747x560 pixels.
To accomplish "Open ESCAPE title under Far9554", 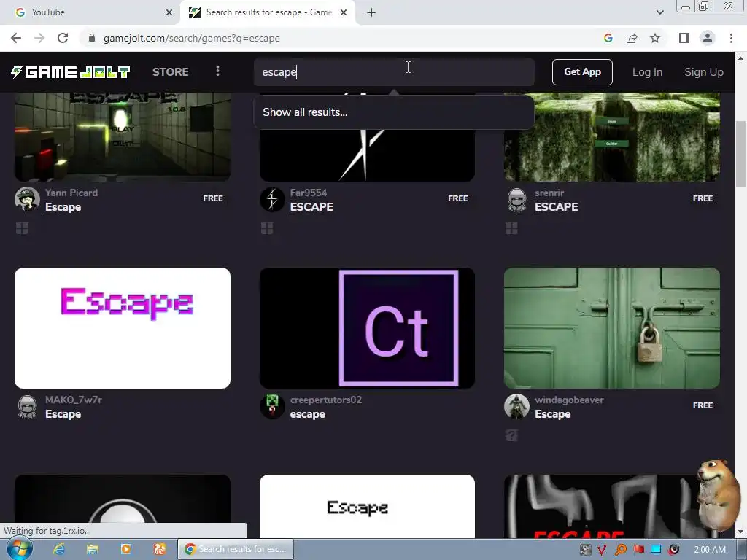I will coord(311,206).
